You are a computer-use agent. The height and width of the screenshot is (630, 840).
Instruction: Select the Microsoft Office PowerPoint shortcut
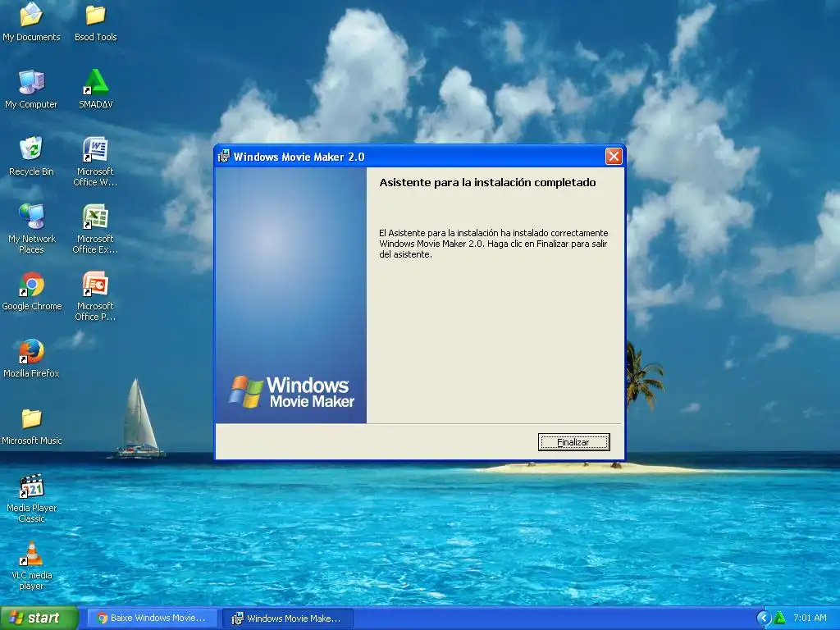pyautogui.click(x=95, y=296)
